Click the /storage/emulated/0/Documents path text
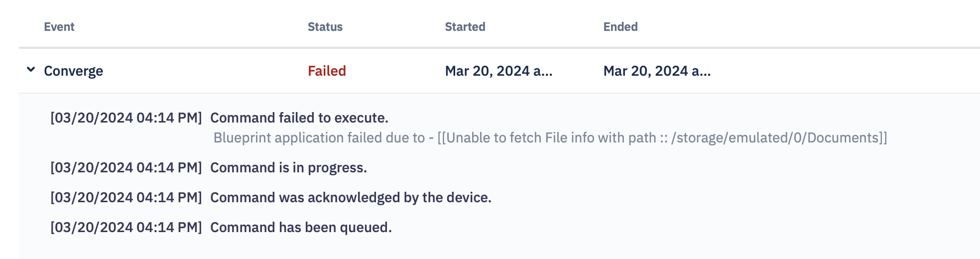 pyautogui.click(x=775, y=138)
